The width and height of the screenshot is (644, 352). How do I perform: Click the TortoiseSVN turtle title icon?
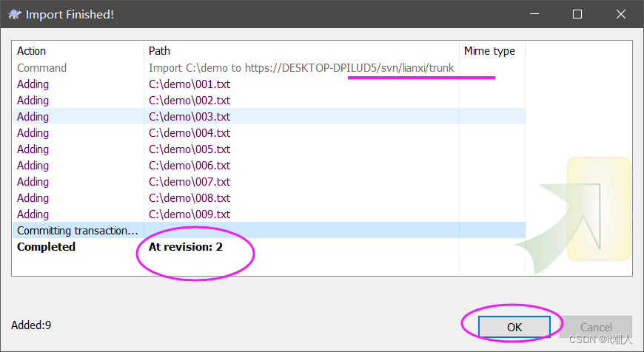[x=15, y=14]
